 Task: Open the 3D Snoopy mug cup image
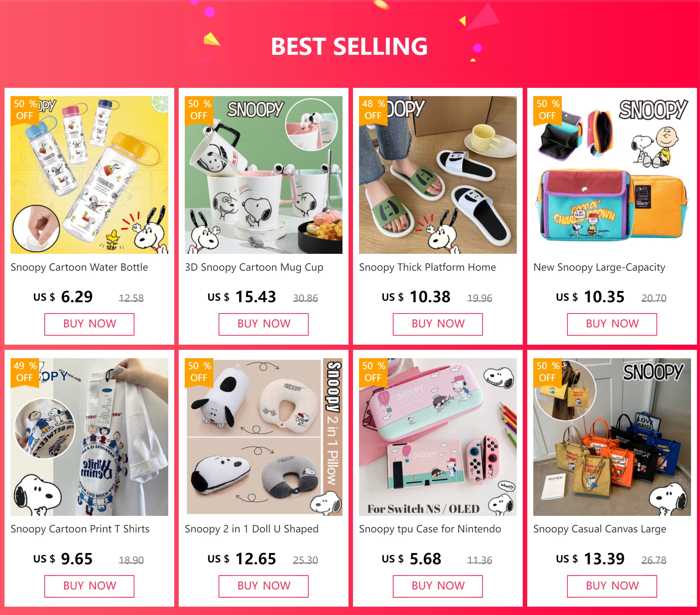[264, 175]
